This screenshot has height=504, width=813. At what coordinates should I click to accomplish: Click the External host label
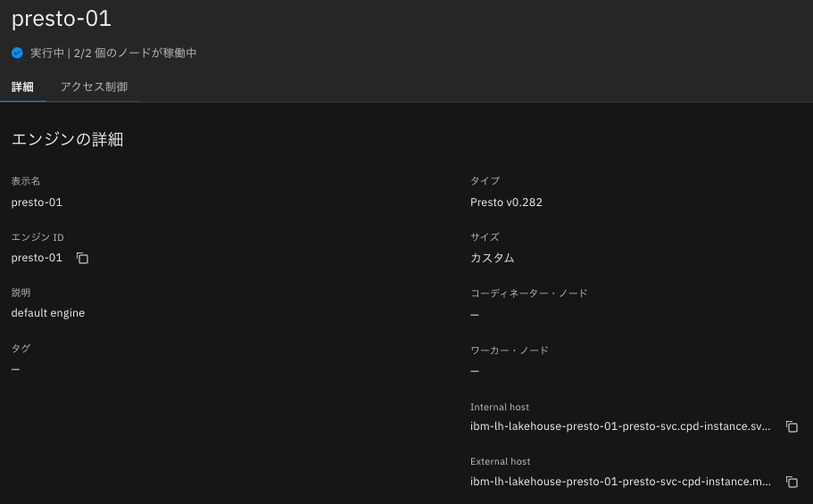pyautogui.click(x=500, y=461)
